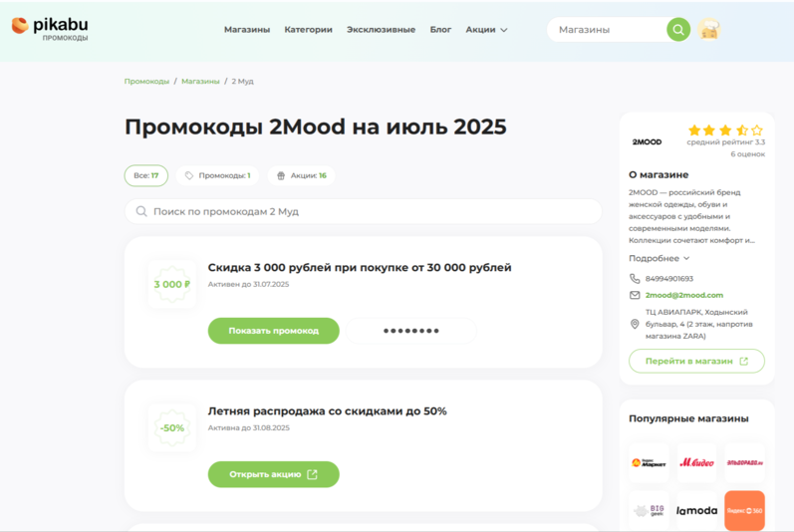
Task: Open the Eldorado store logo
Action: [x=744, y=462]
